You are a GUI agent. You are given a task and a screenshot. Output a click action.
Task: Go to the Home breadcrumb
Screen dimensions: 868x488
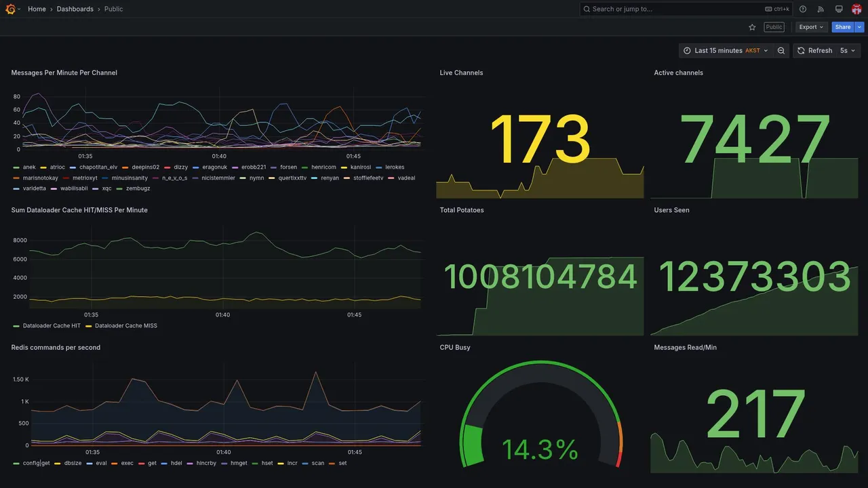(37, 9)
